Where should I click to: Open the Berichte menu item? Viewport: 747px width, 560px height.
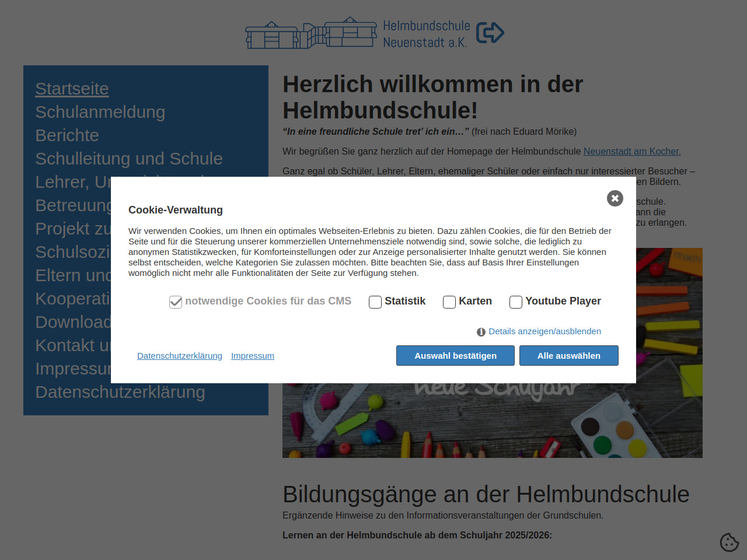coord(67,135)
